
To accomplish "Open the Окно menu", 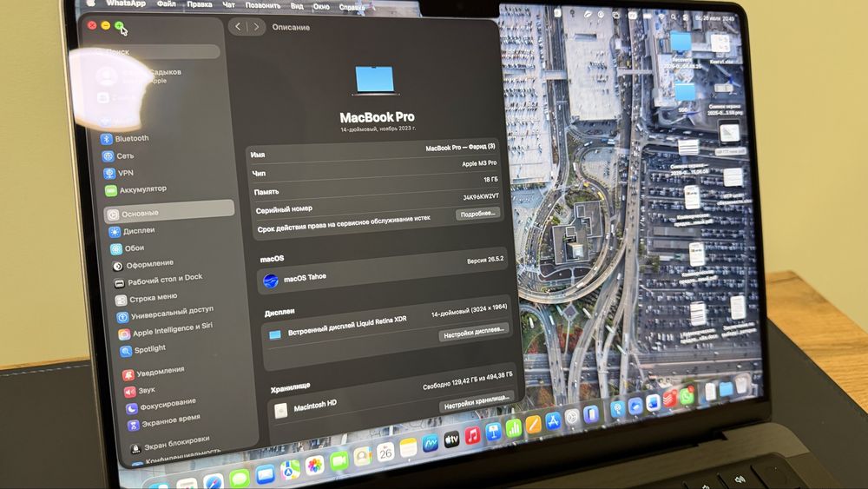I will pyautogui.click(x=322, y=7).
